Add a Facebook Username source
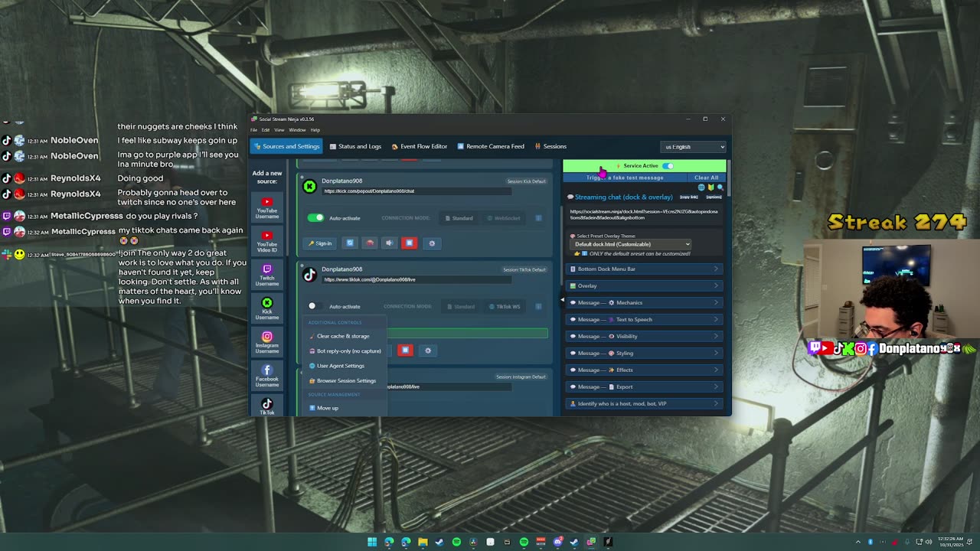 point(266,377)
